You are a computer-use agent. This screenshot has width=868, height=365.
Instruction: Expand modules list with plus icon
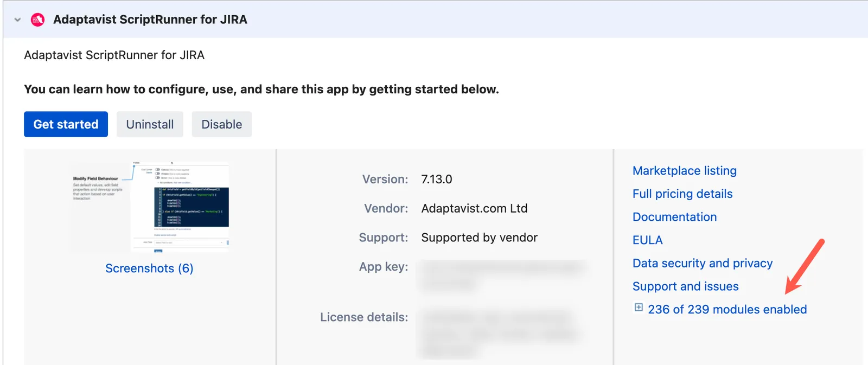coord(639,308)
